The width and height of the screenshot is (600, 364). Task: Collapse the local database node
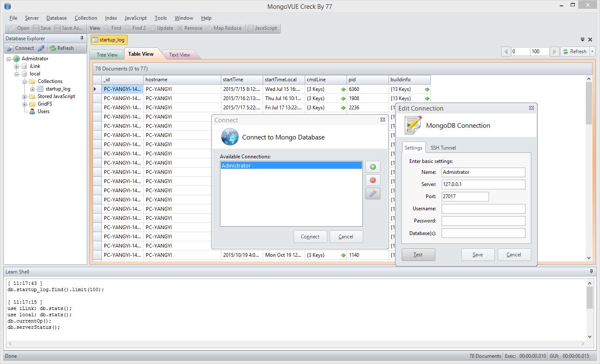tap(17, 74)
